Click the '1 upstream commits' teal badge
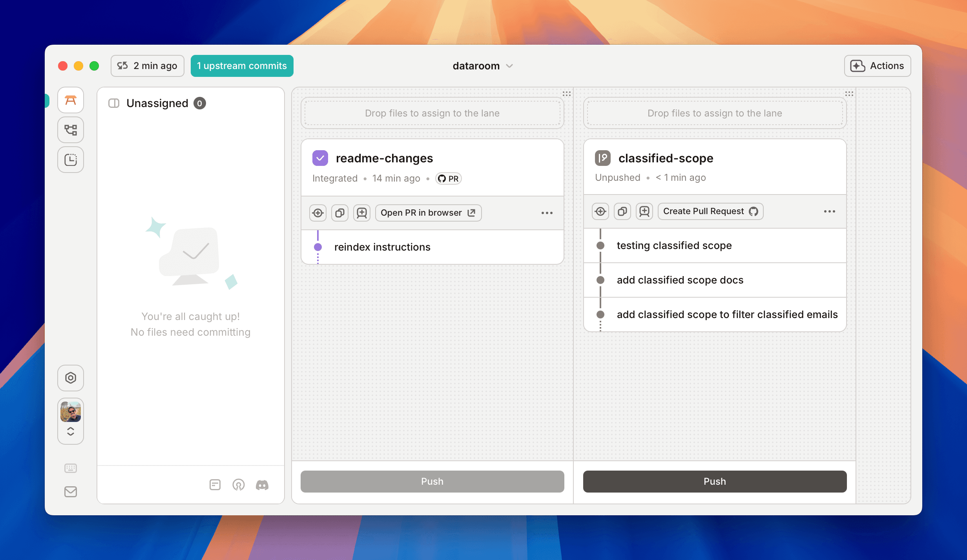 click(242, 66)
